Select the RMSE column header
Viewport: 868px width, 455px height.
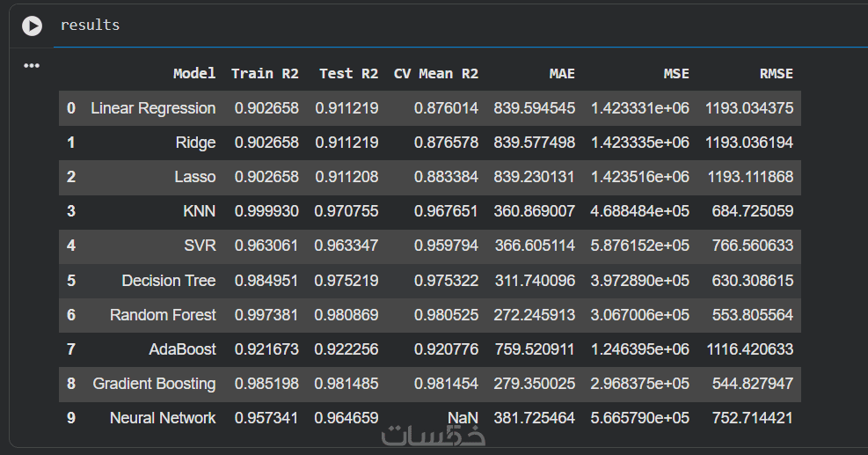[x=777, y=74]
